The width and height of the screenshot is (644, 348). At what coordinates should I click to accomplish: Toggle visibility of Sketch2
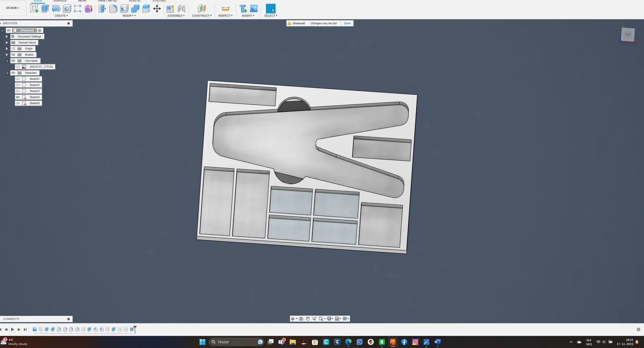(18, 85)
